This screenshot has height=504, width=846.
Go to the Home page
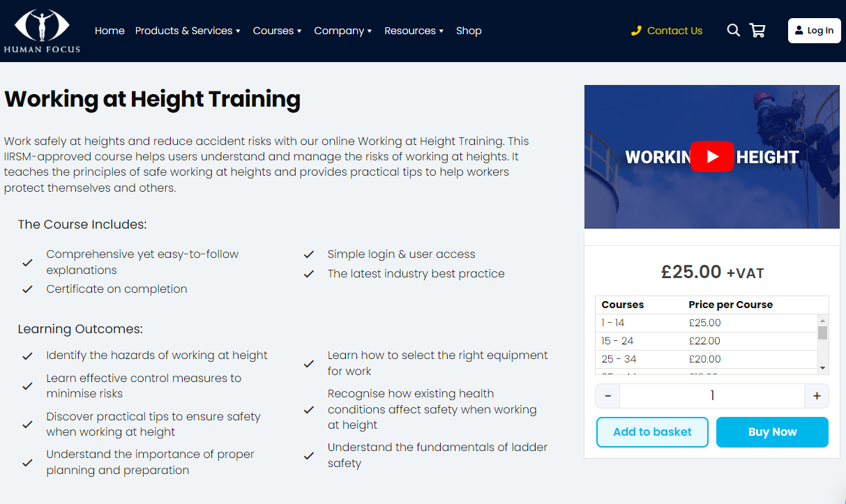[109, 31]
